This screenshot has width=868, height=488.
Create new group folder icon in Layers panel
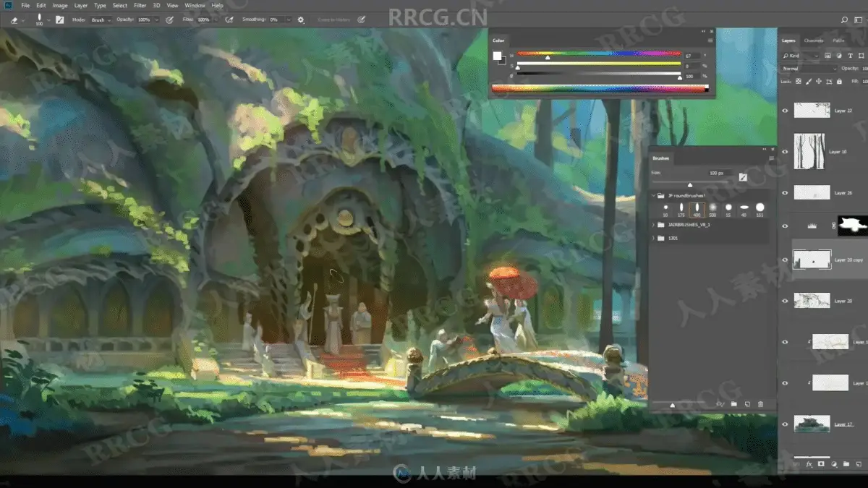[846, 464]
